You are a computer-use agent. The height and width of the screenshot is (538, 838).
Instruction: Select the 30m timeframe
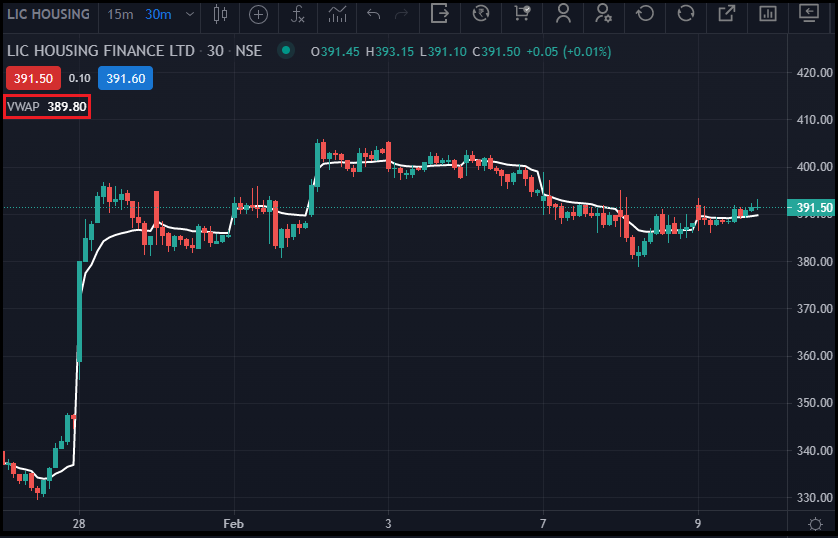[x=158, y=14]
